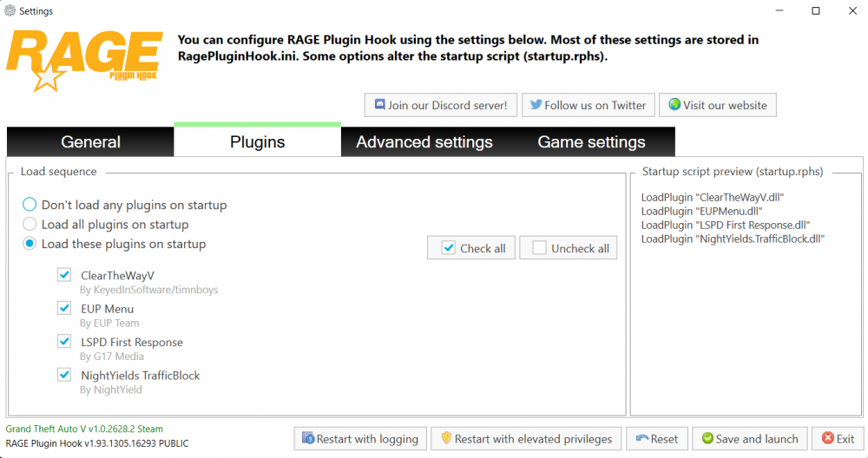Switch to the General tab

[90, 141]
